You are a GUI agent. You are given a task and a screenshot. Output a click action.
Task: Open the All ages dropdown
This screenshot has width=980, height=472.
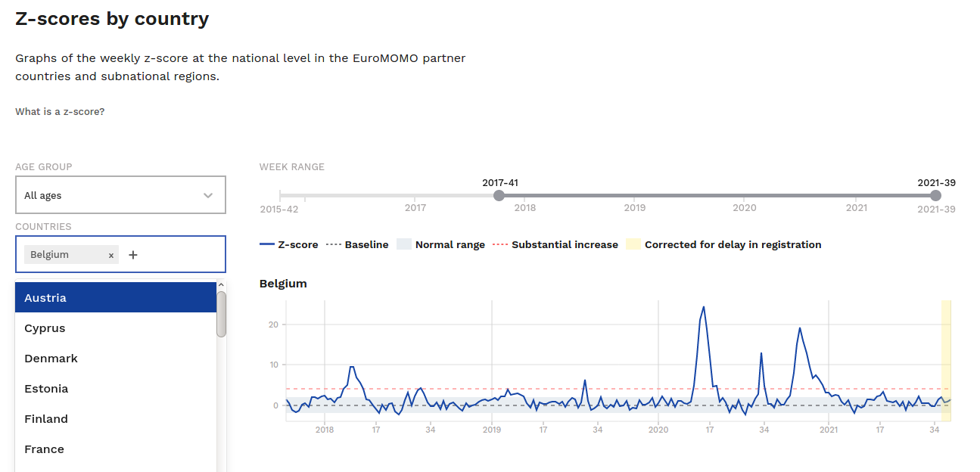pyautogui.click(x=120, y=195)
